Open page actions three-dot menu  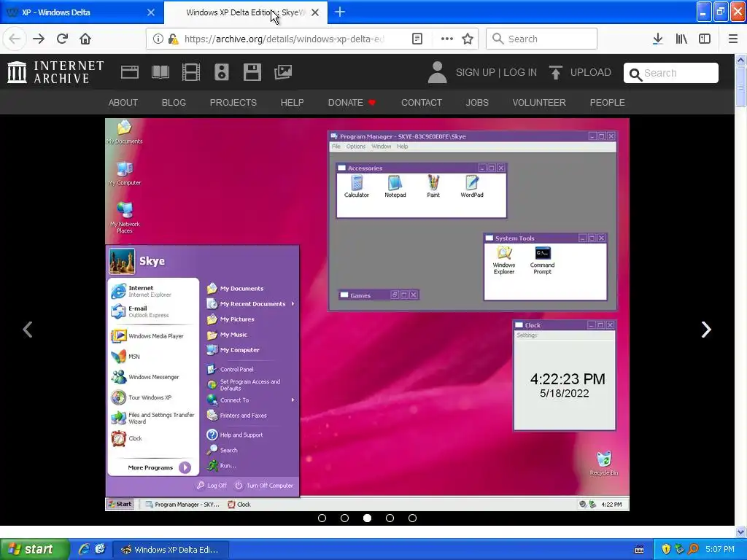(x=447, y=39)
